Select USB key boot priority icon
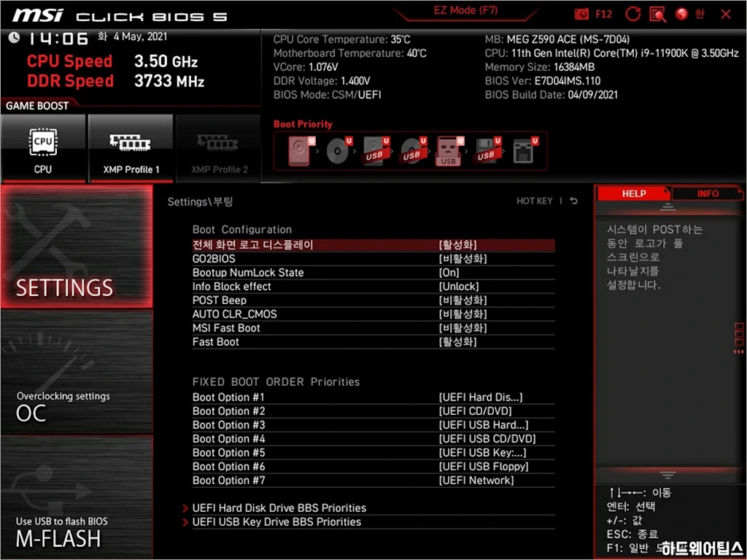This screenshot has width=747, height=560. (x=449, y=151)
